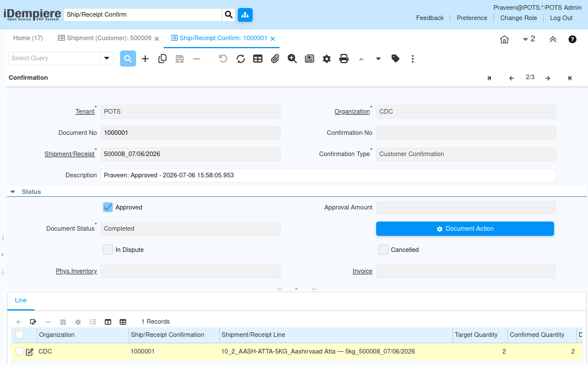
Task: Edit the CDC line with pencil icon
Action: point(30,352)
